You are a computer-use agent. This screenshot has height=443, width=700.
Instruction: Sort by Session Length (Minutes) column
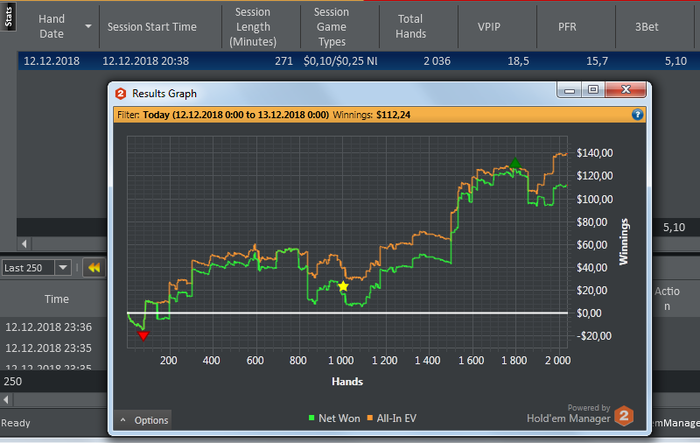pos(253,27)
